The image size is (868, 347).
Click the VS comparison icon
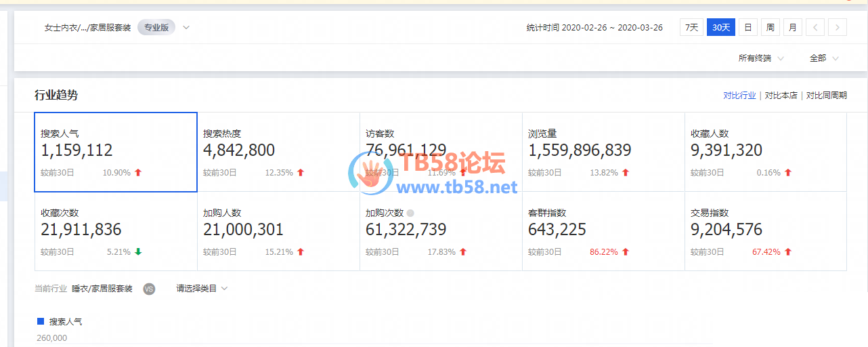(x=149, y=289)
